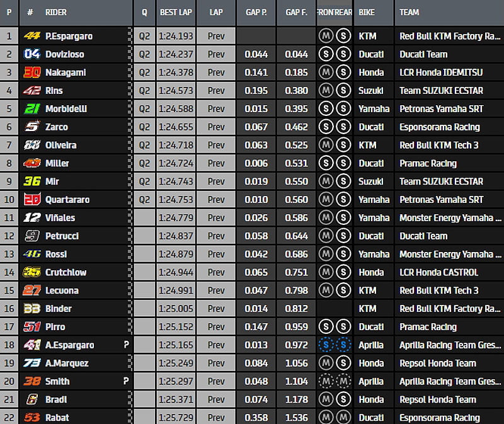The width and height of the screenshot is (504, 424).
Task: Click Dovizioso's number 04 badge
Action: [31, 54]
